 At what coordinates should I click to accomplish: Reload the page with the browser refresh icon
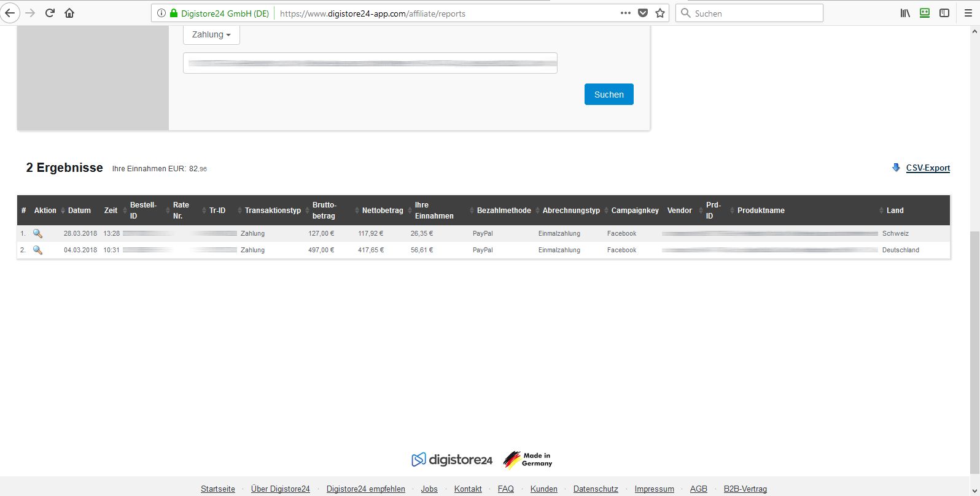(50, 13)
